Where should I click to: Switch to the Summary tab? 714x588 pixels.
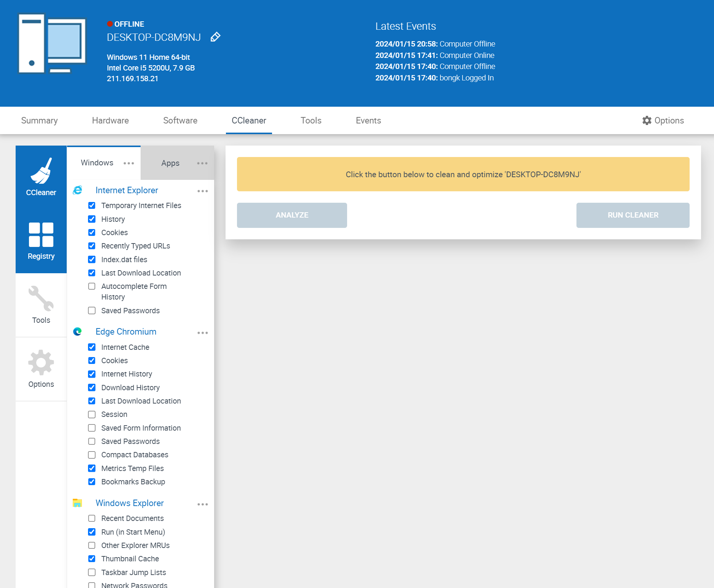click(x=40, y=120)
